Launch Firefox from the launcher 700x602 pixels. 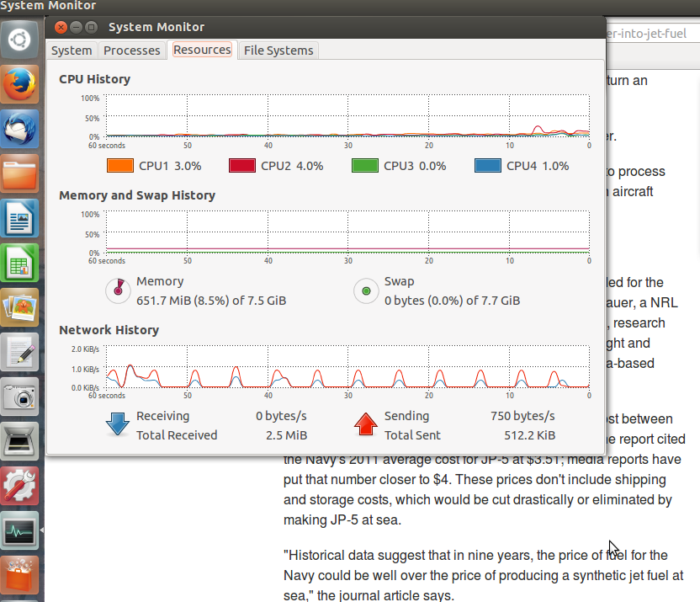coord(19,84)
